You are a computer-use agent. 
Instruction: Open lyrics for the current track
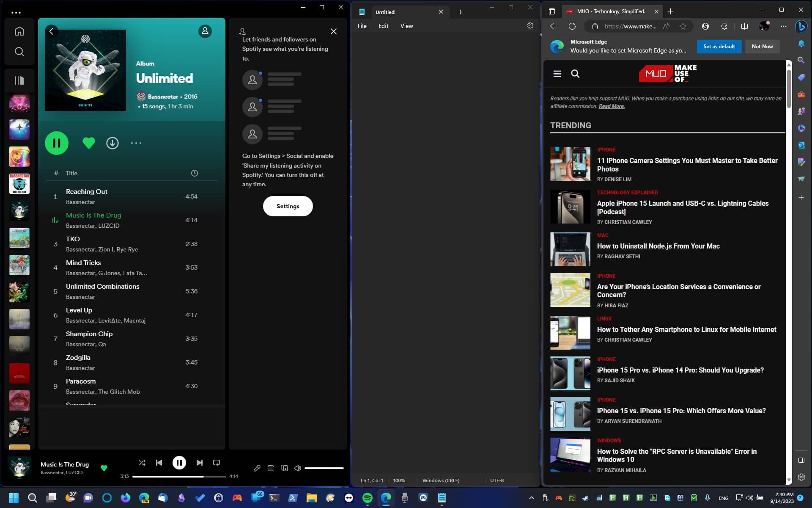click(x=257, y=468)
